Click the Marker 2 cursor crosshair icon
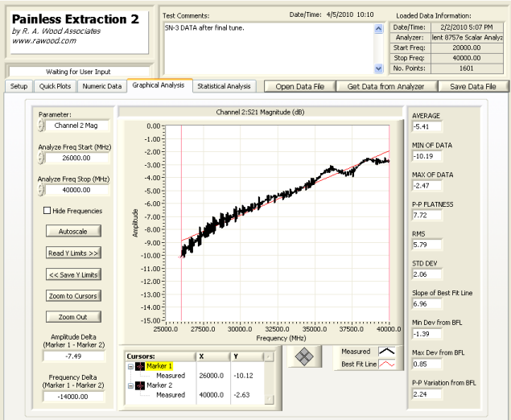 140,385
